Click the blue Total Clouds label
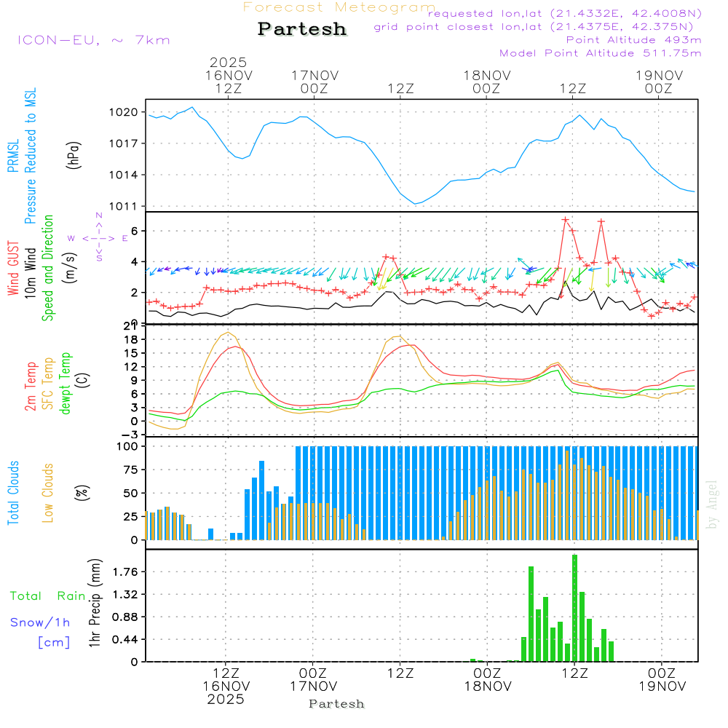 click(13, 493)
